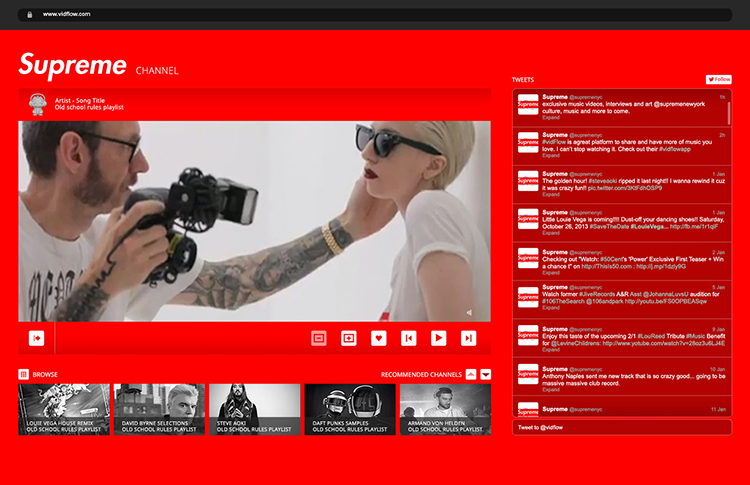Click the lock icon in the address bar
Screen dimensions: 750x485
pos(30,14)
